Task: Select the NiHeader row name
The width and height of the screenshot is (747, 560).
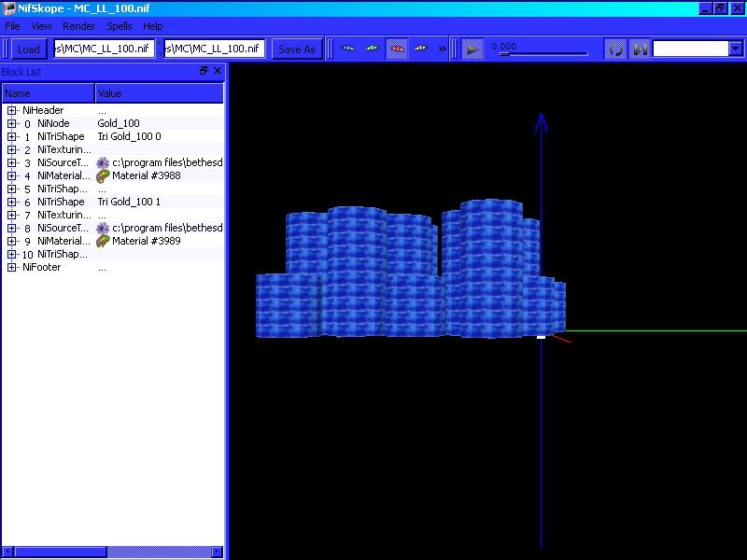Action: point(43,110)
